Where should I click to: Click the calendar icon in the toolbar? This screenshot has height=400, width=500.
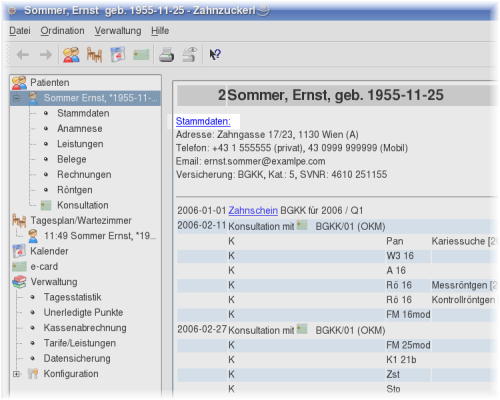[x=118, y=55]
